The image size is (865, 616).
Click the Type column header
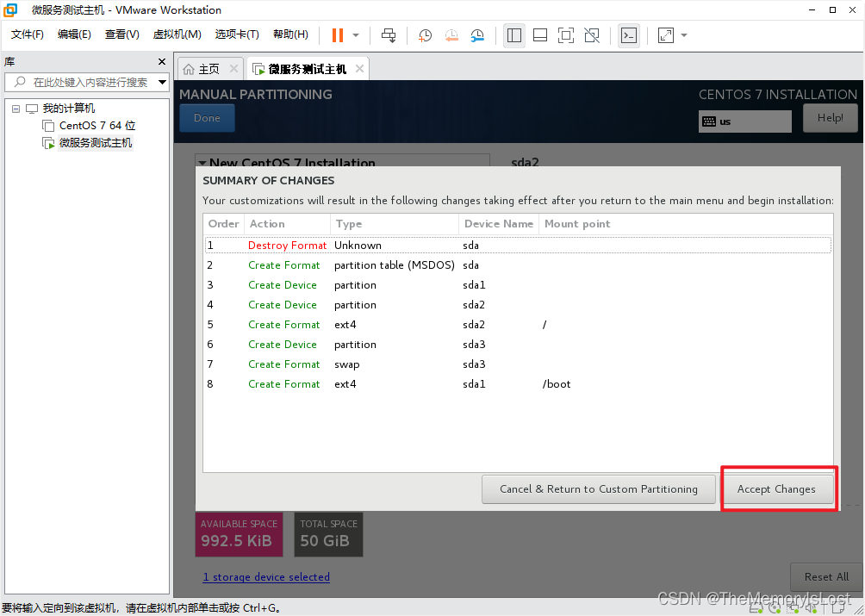click(395, 224)
